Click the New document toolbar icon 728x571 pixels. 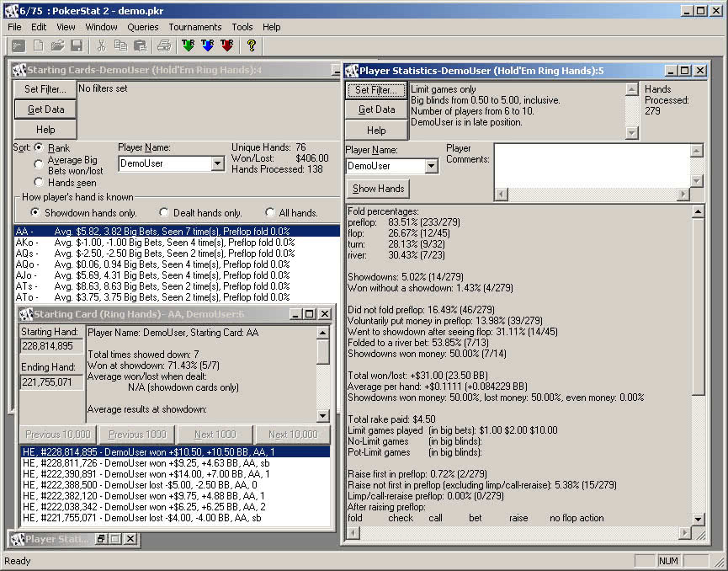coord(38,45)
